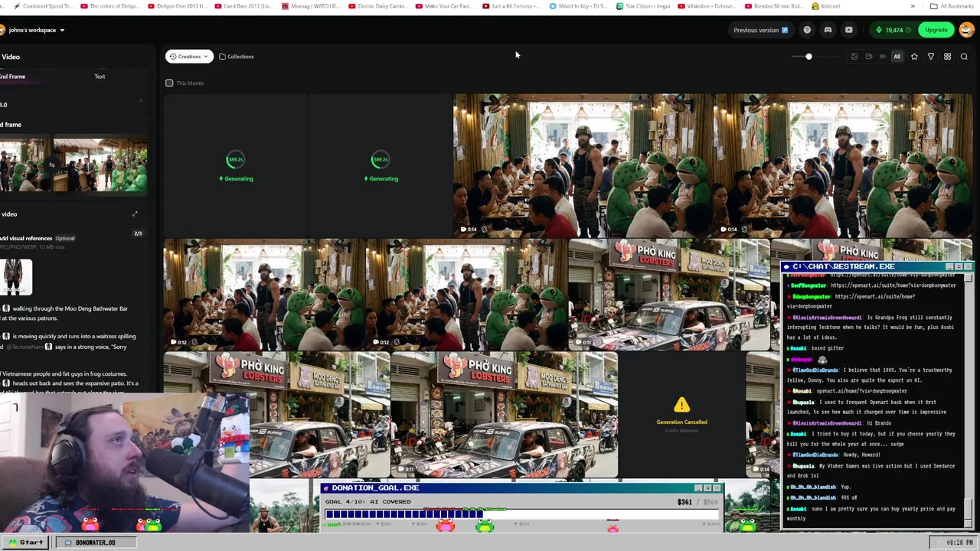Image resolution: width=980 pixels, height=551 pixels.
Task: Click the 19,474 credits balance
Action: pos(894,30)
